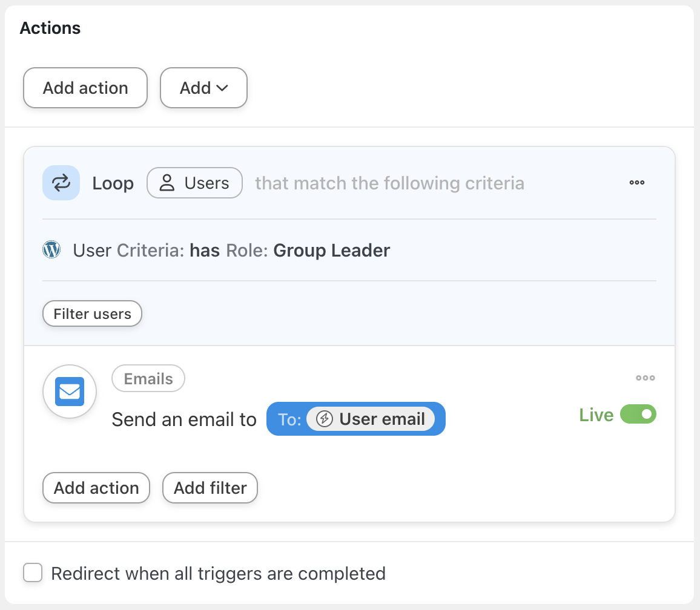Toggle the Live switch off

pyautogui.click(x=638, y=415)
